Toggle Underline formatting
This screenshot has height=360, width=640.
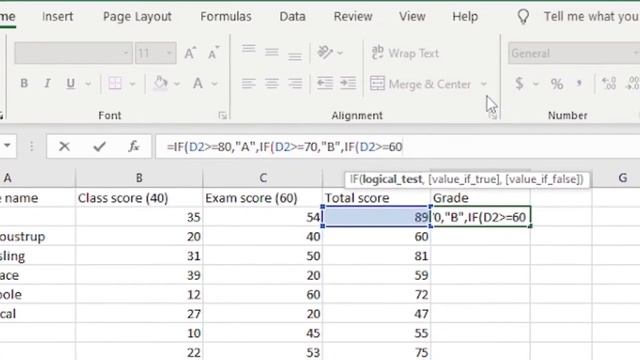coord(71,83)
